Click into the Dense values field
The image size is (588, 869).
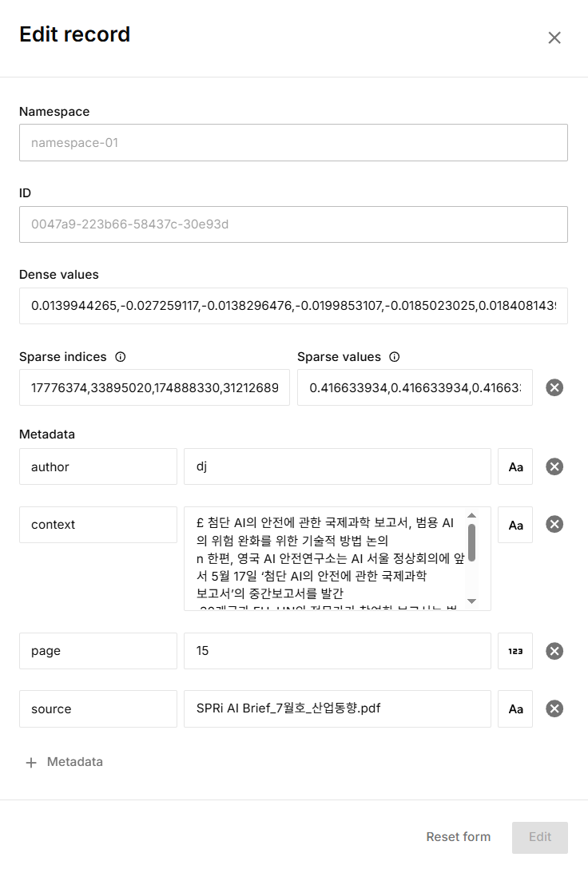tap(293, 306)
